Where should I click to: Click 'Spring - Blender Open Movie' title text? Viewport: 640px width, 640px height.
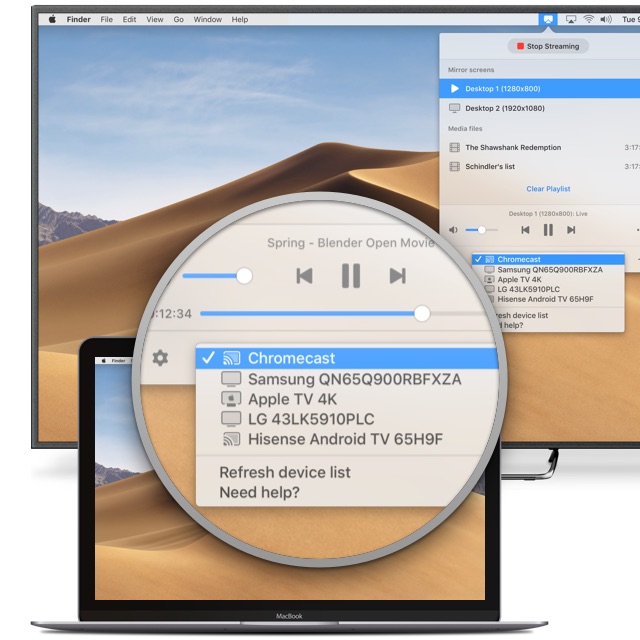350,243
